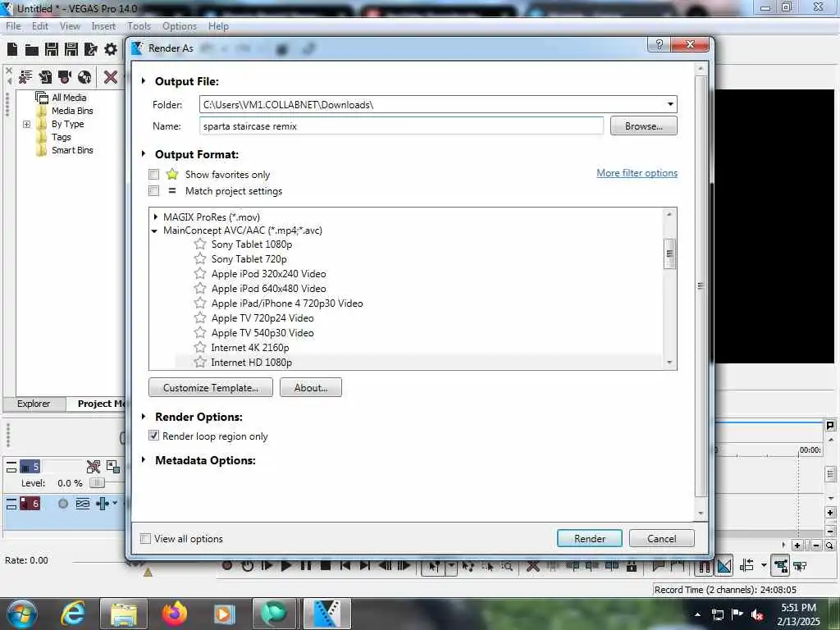840x630 pixels.
Task: Click Extract Audio from CD icon
Action: (x=84, y=77)
